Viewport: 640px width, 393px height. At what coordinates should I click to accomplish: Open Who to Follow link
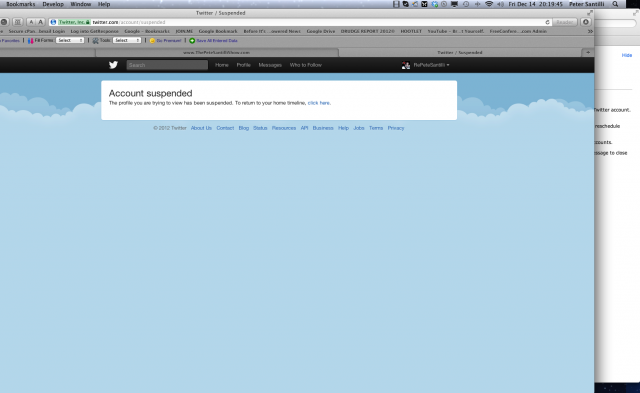click(x=306, y=65)
